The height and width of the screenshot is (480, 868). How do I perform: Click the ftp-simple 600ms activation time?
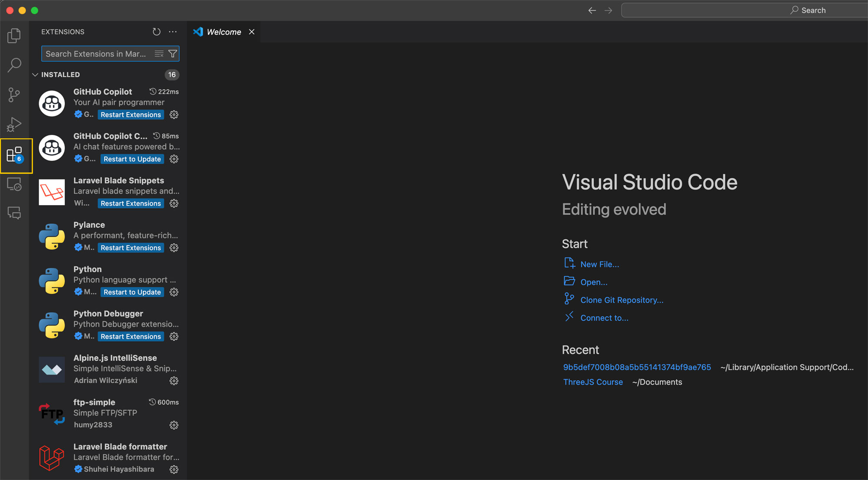point(164,402)
